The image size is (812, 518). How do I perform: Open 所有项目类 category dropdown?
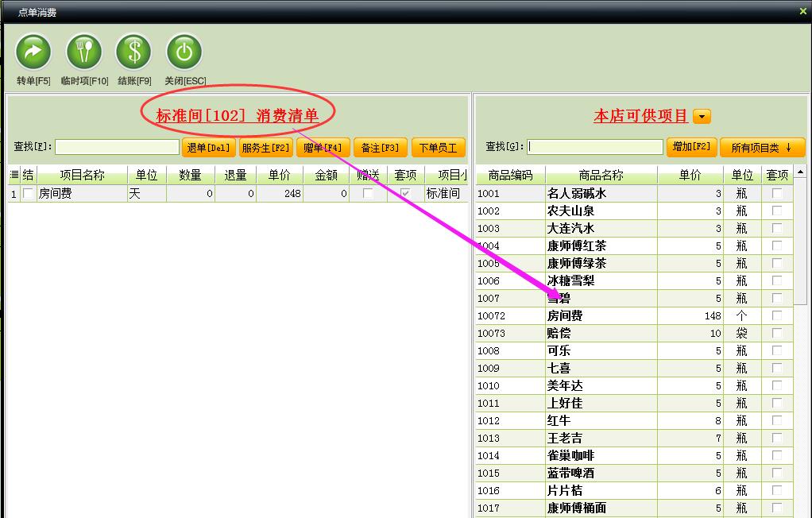click(762, 148)
